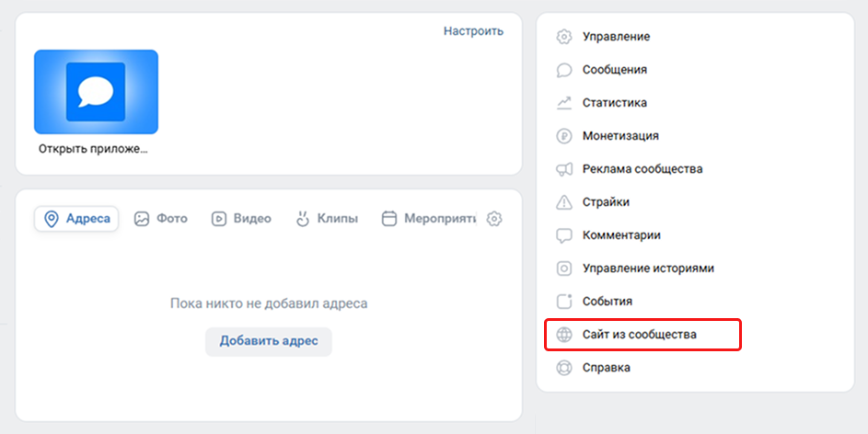Open tab settings gear next to Мероприятия
Image resolution: width=868 pixels, height=434 pixels.
tap(494, 219)
